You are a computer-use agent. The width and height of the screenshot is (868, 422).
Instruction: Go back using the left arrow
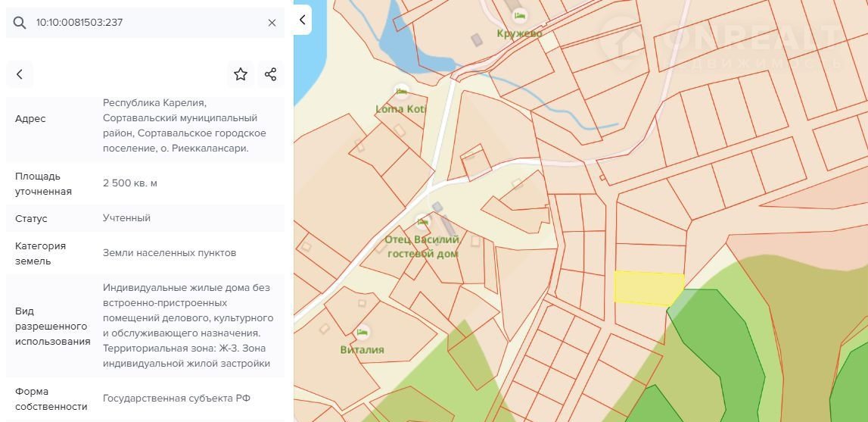[20, 74]
